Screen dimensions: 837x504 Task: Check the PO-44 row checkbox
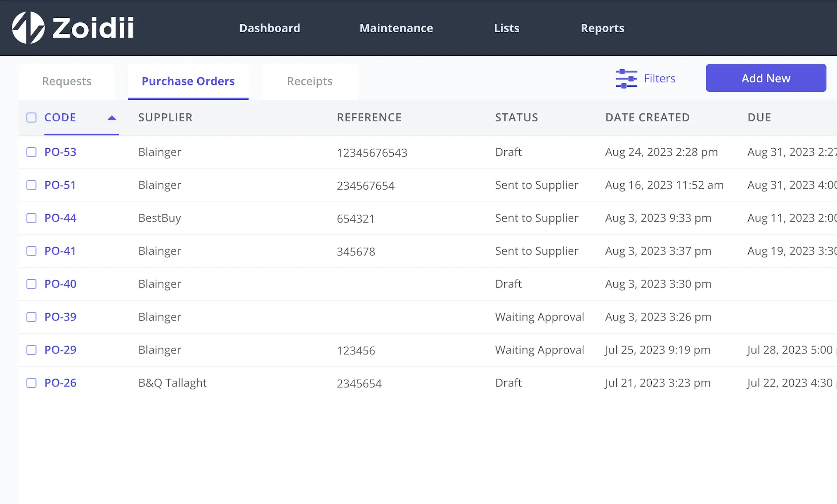[x=31, y=218]
